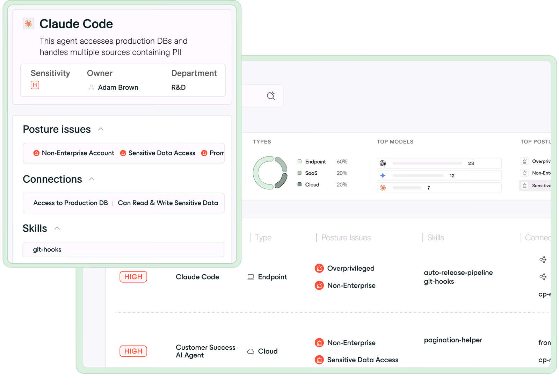Click the owner person icon beside Adam Brown

coord(91,87)
